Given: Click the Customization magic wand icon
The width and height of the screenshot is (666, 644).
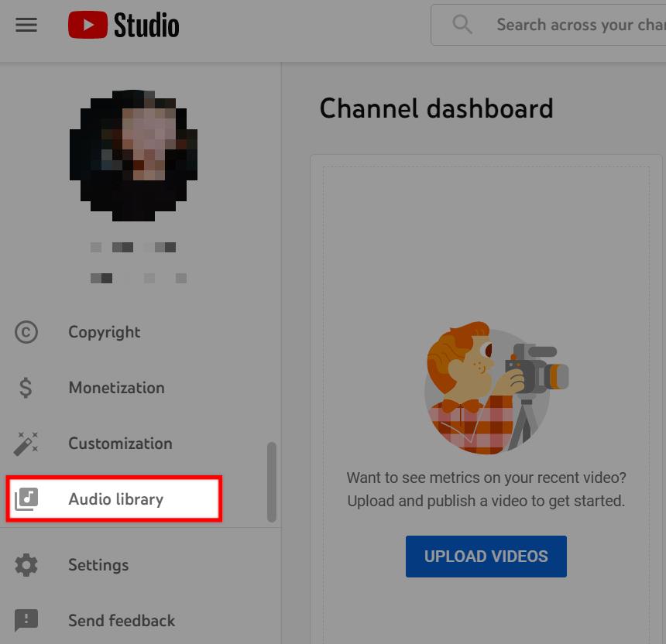Looking at the screenshot, I should (x=26, y=444).
